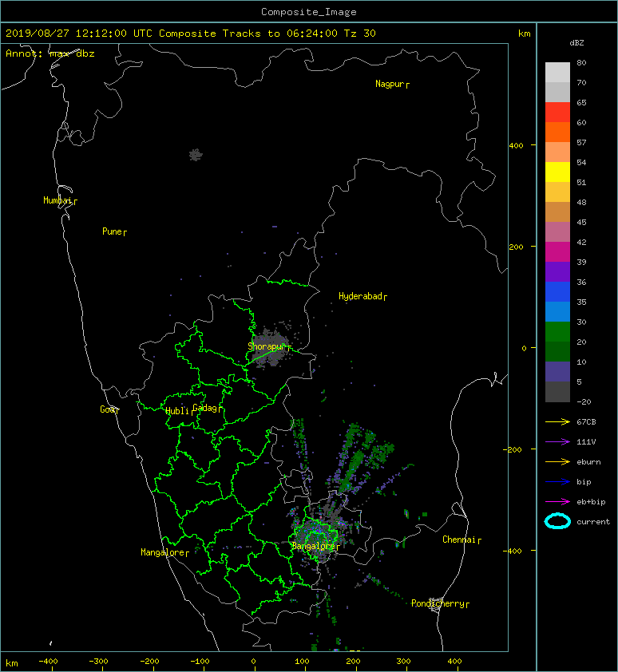
Task: Click the purple 111V arrow legend icon
Action: (x=557, y=442)
